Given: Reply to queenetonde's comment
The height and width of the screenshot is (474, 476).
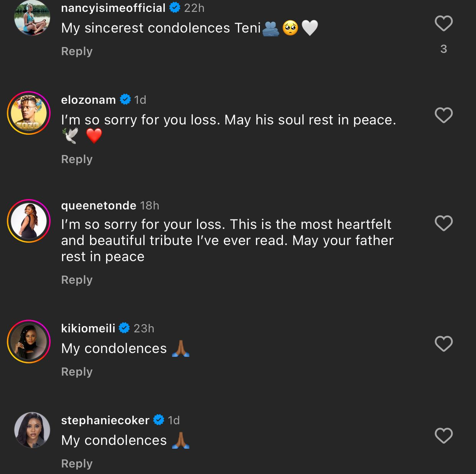Looking at the screenshot, I should [77, 280].
